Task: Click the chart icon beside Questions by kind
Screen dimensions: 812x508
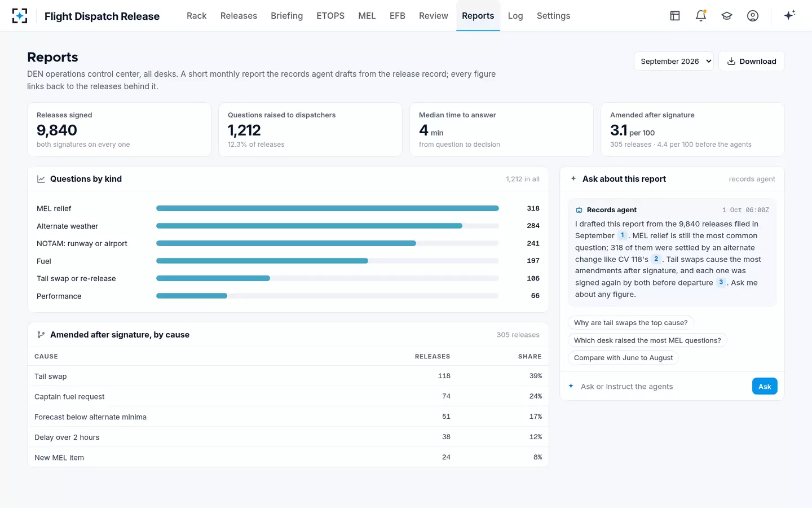Action: coord(41,179)
